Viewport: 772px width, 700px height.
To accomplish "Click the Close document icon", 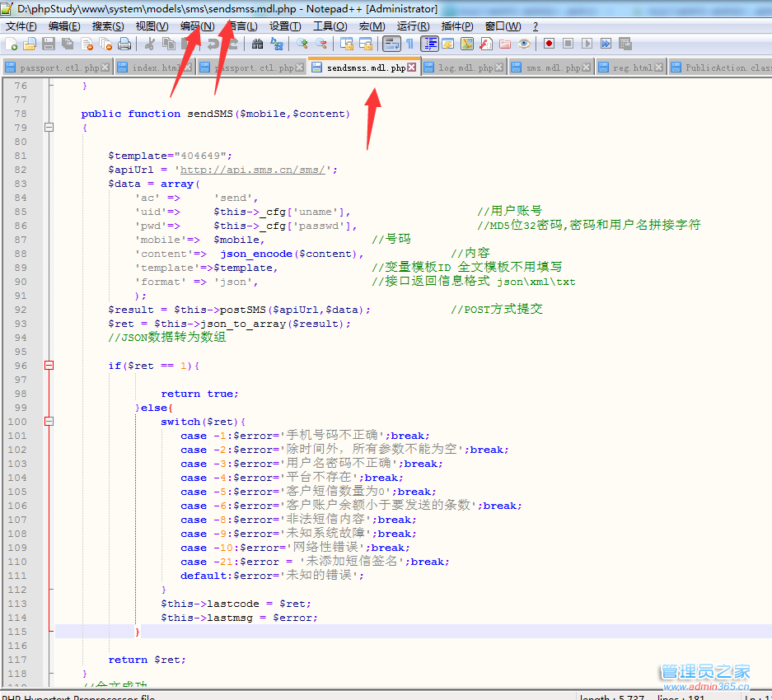I will [x=87, y=44].
